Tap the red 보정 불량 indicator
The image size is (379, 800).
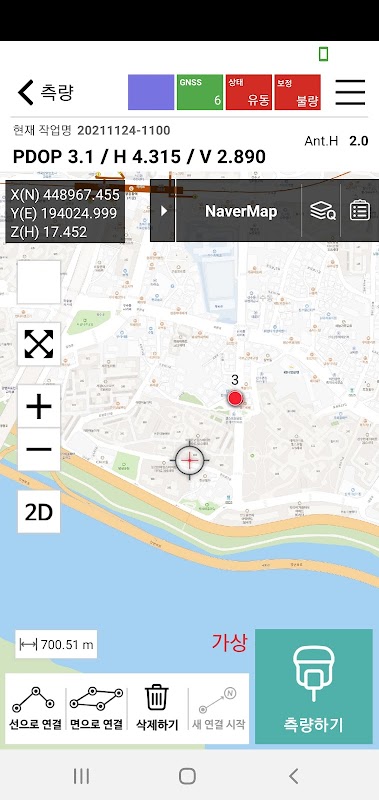coord(297,92)
